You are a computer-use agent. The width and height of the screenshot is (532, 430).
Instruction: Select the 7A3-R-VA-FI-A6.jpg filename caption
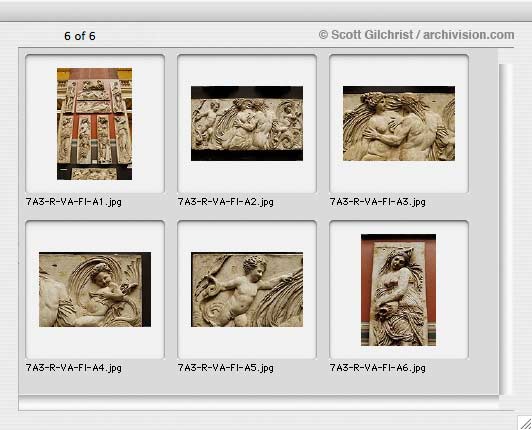(x=378, y=368)
